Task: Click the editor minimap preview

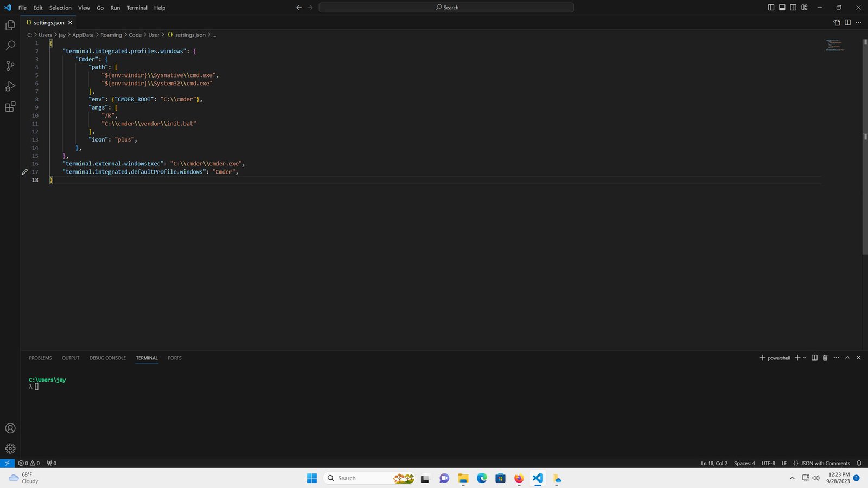Action: tap(834, 46)
